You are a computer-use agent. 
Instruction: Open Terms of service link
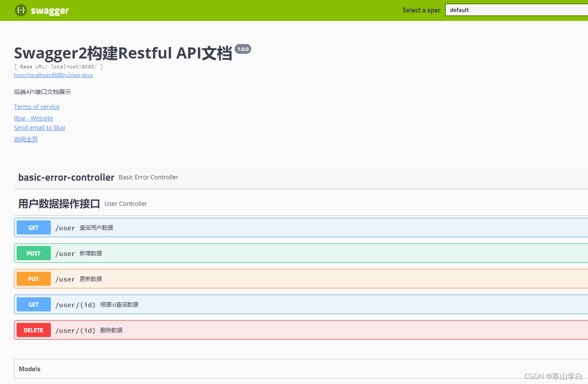[37, 107]
